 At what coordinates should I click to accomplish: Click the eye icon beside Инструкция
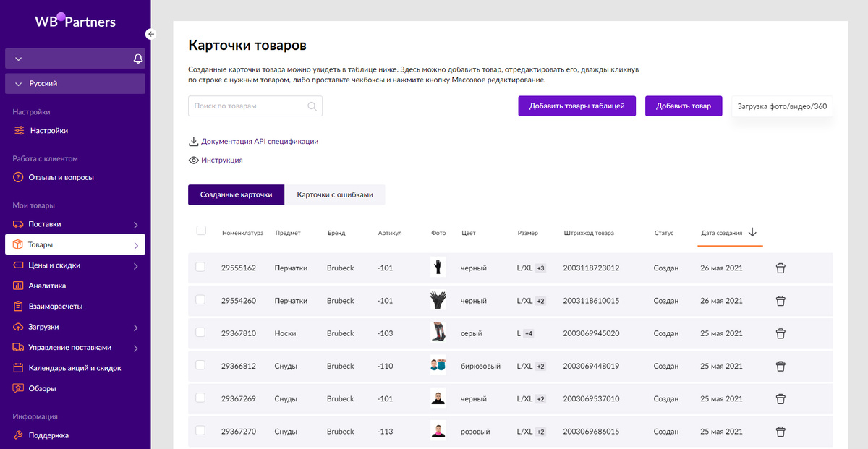[193, 161]
